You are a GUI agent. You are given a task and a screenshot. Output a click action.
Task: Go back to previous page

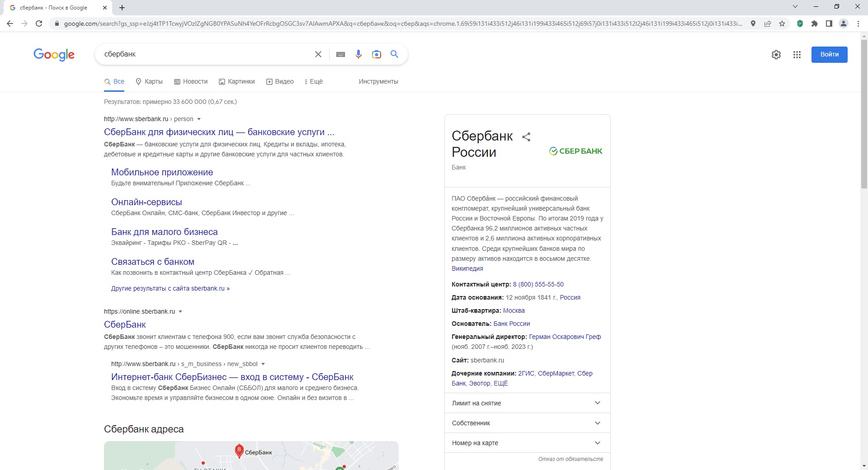(x=10, y=23)
